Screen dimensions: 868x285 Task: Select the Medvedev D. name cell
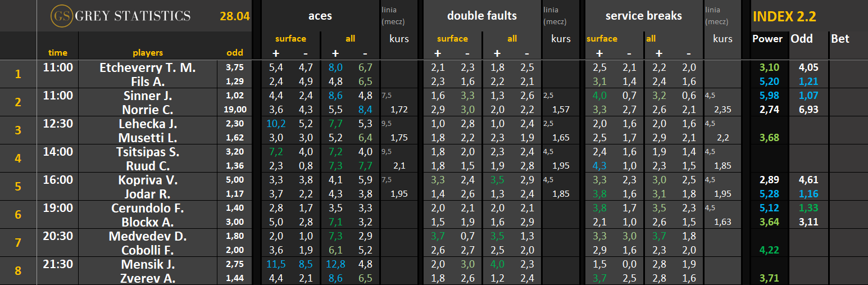(148, 236)
